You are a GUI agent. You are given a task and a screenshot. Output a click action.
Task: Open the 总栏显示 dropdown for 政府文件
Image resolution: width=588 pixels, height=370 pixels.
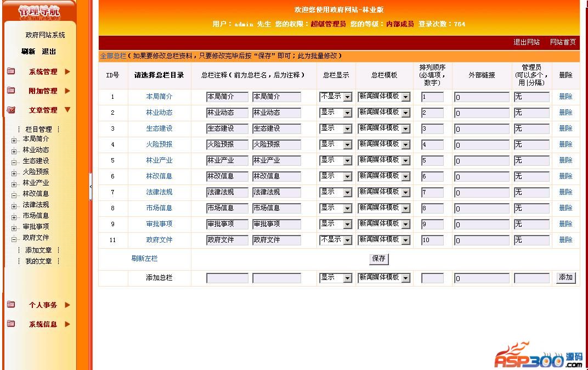click(x=336, y=240)
